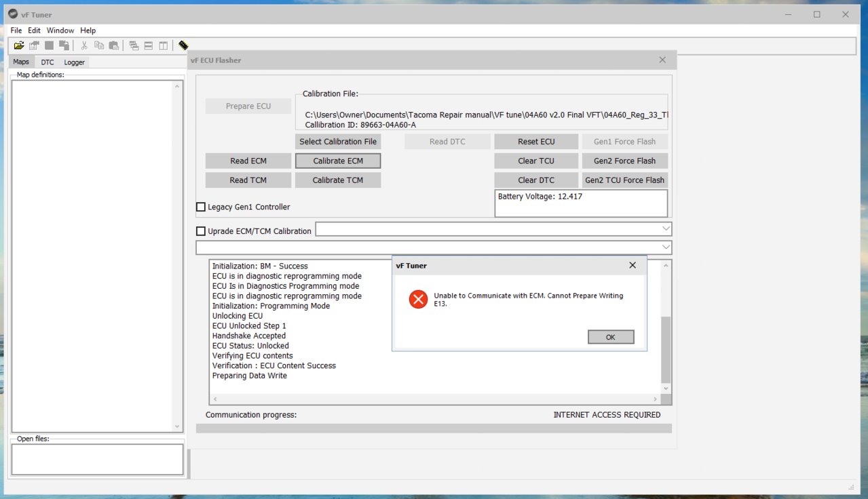Click the Open file folder toolbar icon
The height and width of the screenshot is (499, 868).
[x=18, y=45]
